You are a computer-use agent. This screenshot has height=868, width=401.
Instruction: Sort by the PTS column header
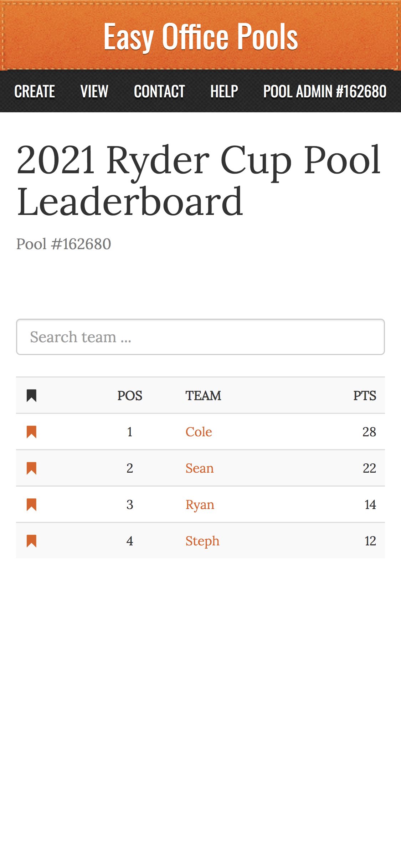tap(364, 395)
